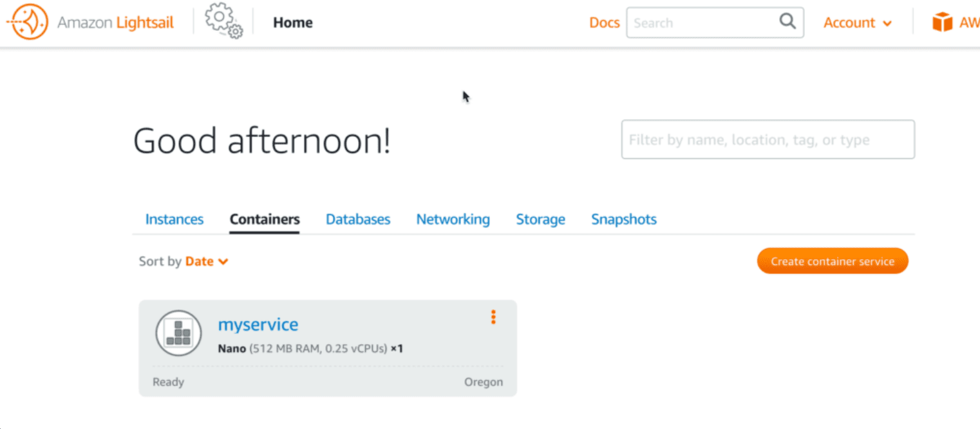
Task: Open the Databases tab
Action: (358, 219)
